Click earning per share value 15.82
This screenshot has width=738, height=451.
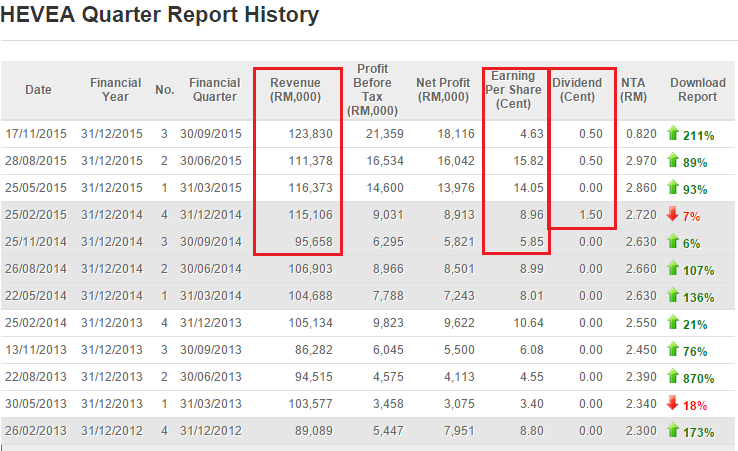(x=529, y=161)
